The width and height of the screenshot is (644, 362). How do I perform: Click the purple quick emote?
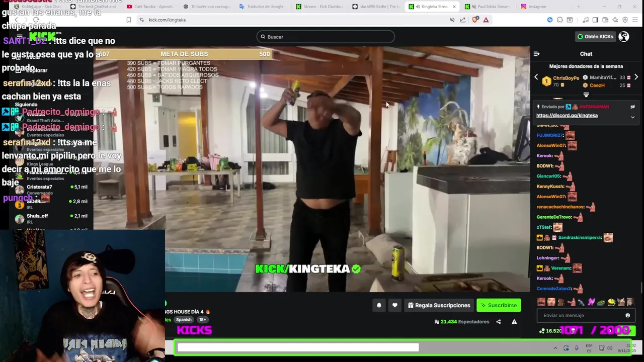(591, 302)
